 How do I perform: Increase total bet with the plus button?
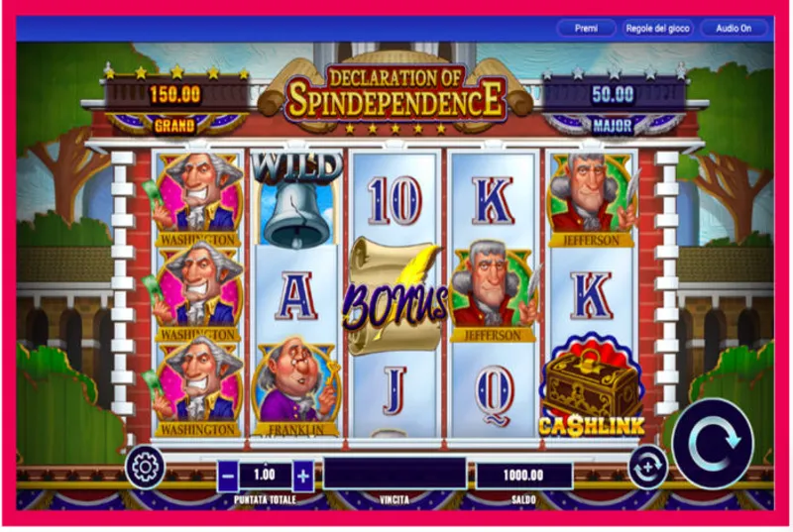point(303,476)
